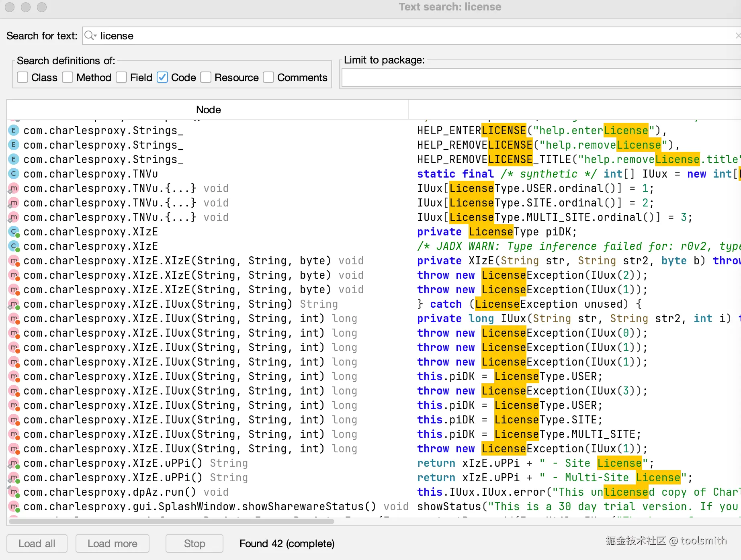Check the Field option
The height and width of the screenshot is (560, 741).
pos(121,77)
